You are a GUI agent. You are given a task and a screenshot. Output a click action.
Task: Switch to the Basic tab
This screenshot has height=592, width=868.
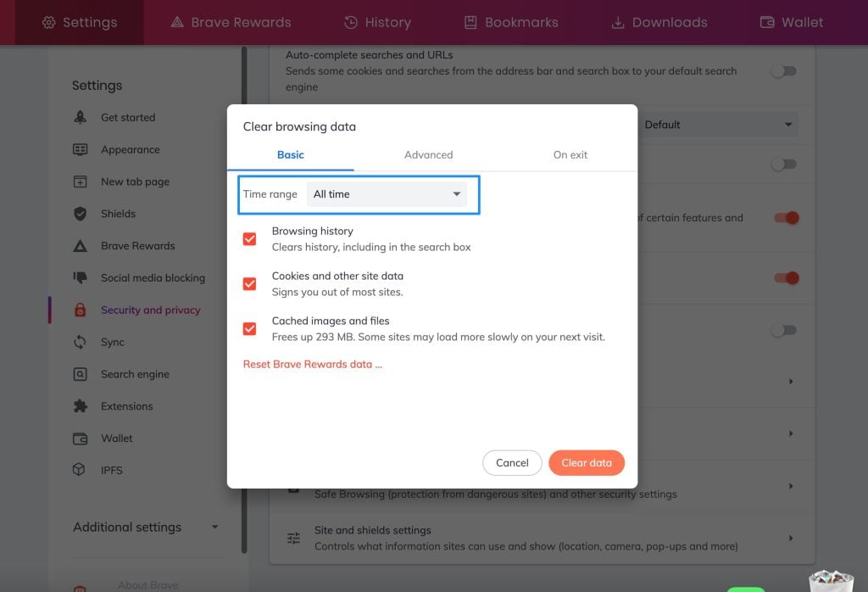291,155
